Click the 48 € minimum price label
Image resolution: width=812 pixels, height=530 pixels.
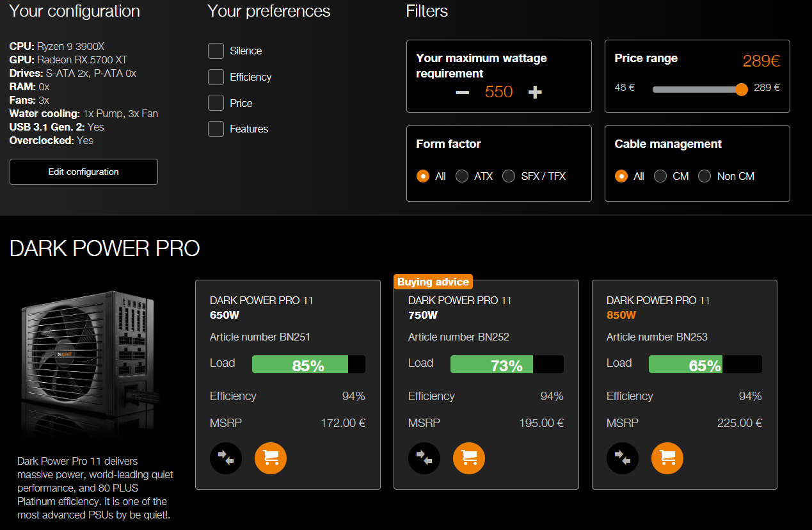click(625, 88)
